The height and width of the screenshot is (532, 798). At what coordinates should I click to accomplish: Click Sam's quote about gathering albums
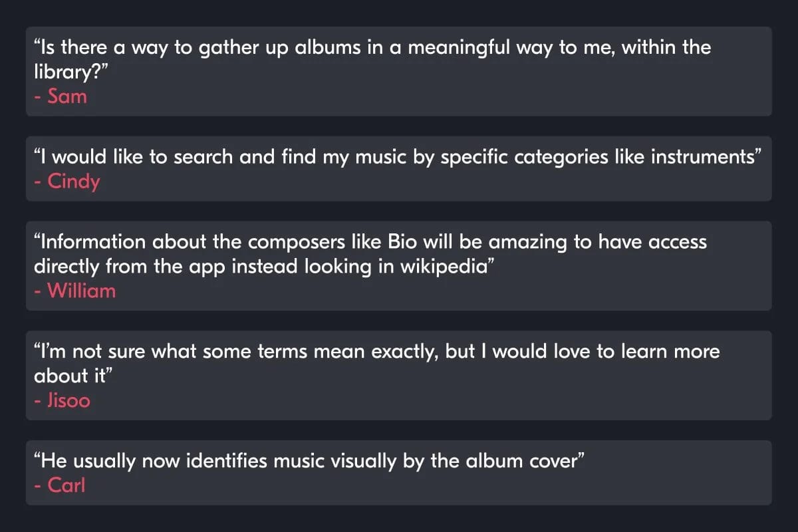(x=372, y=48)
